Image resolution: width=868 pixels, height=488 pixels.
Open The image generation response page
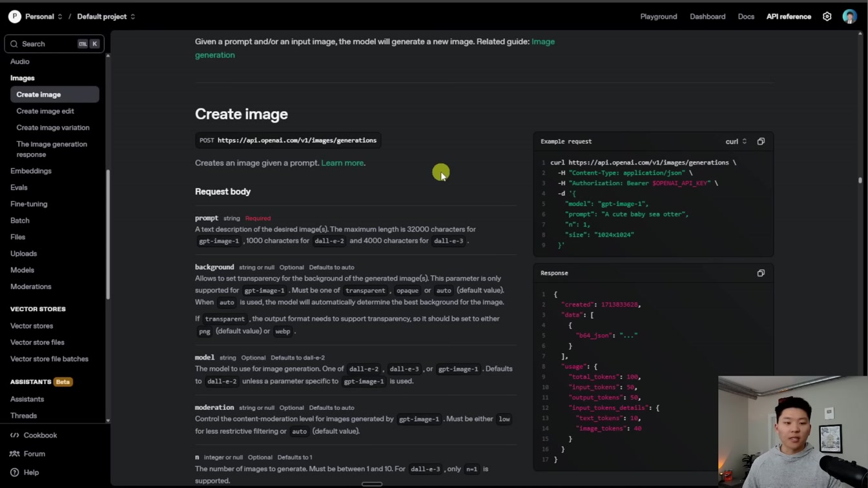tap(52, 149)
